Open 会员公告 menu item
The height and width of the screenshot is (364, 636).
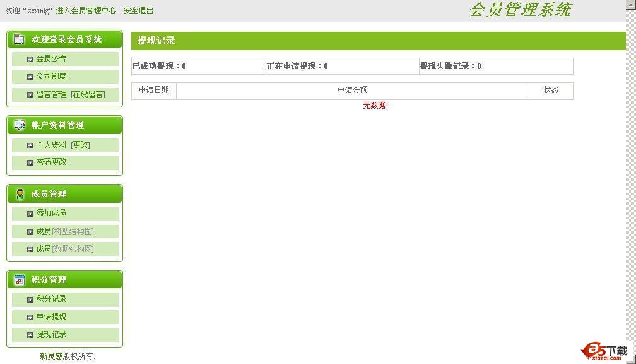51,59
